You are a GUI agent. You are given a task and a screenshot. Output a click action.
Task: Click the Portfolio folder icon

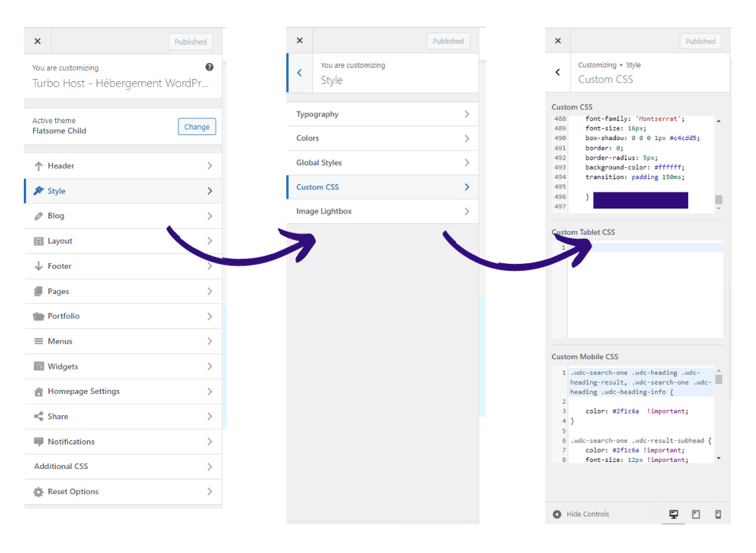pyautogui.click(x=38, y=316)
